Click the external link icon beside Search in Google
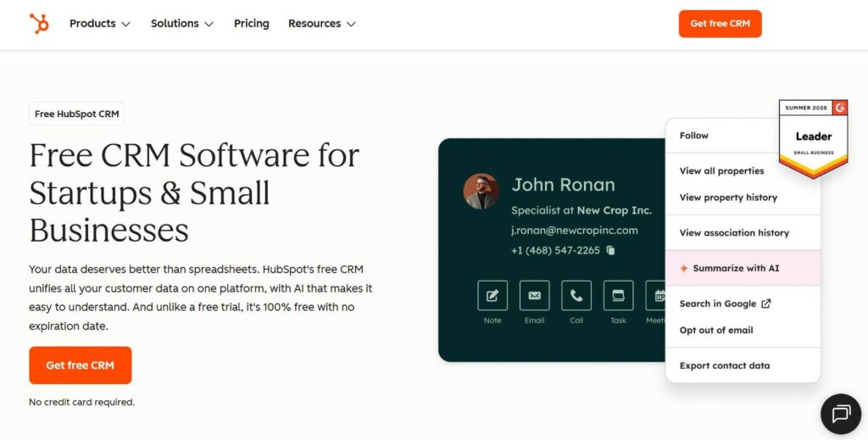This screenshot has width=868, height=440. (766, 304)
